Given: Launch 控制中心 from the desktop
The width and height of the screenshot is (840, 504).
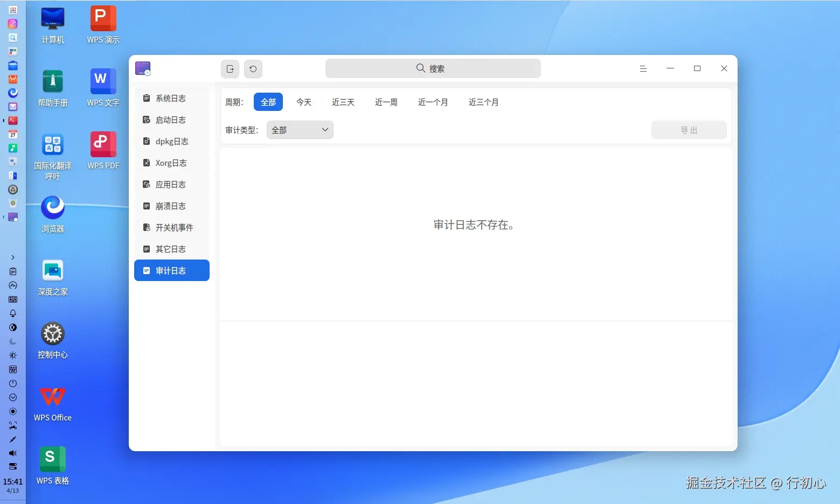Looking at the screenshot, I should (x=52, y=334).
